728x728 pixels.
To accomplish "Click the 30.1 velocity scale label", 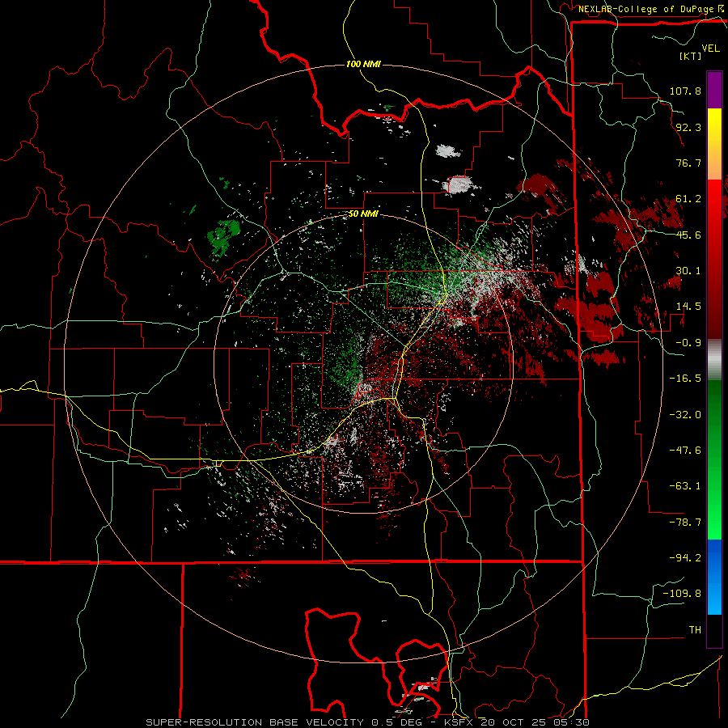I will pyautogui.click(x=688, y=271).
